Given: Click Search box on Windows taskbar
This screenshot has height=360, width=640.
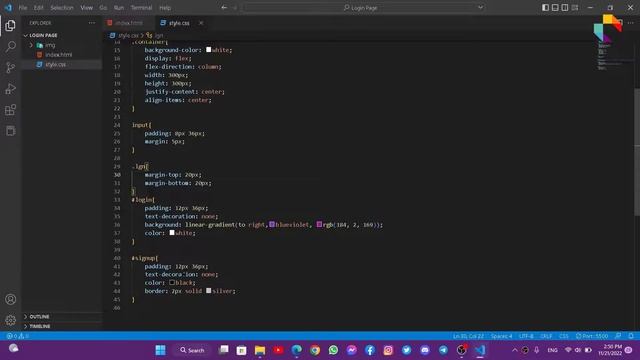Looking at the screenshot, I should click(x=192, y=350).
